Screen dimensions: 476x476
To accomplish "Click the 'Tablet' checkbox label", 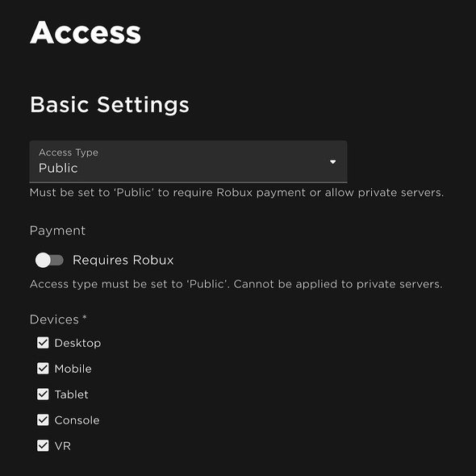I will click(x=71, y=395).
